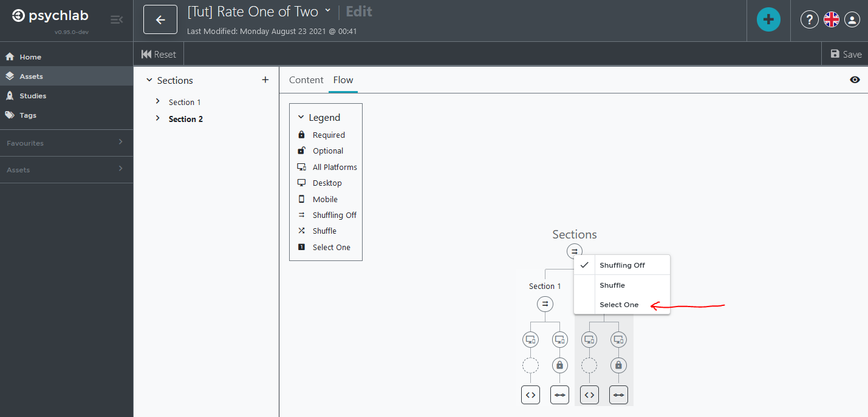Screen dimensions: 868x417
Task: Choose Select One from the shuffle menu
Action: point(619,304)
